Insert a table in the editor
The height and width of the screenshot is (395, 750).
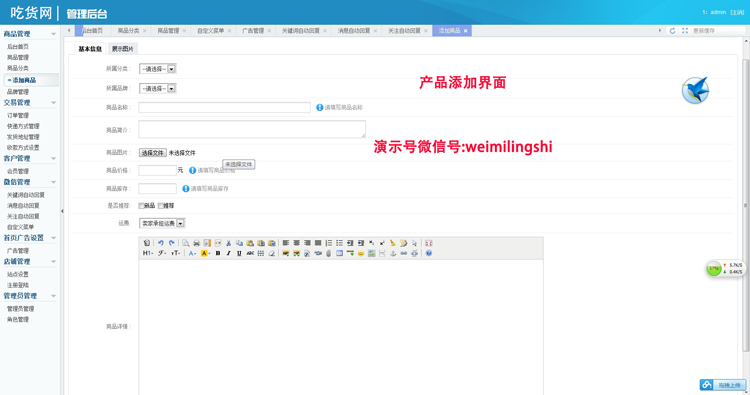click(339, 253)
